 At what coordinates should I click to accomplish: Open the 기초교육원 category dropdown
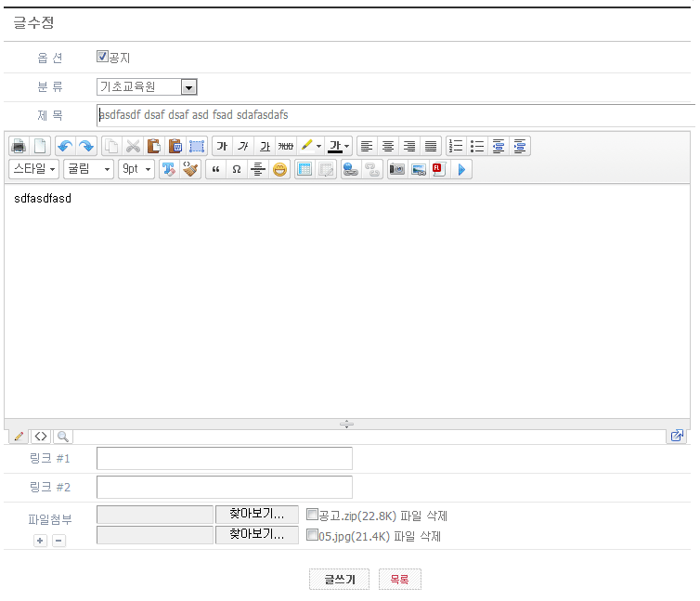pyautogui.click(x=188, y=87)
